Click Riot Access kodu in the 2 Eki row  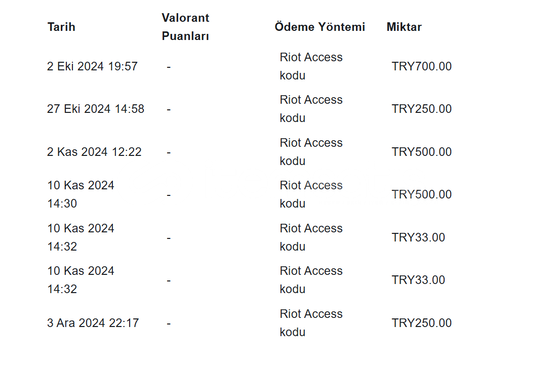311,66
